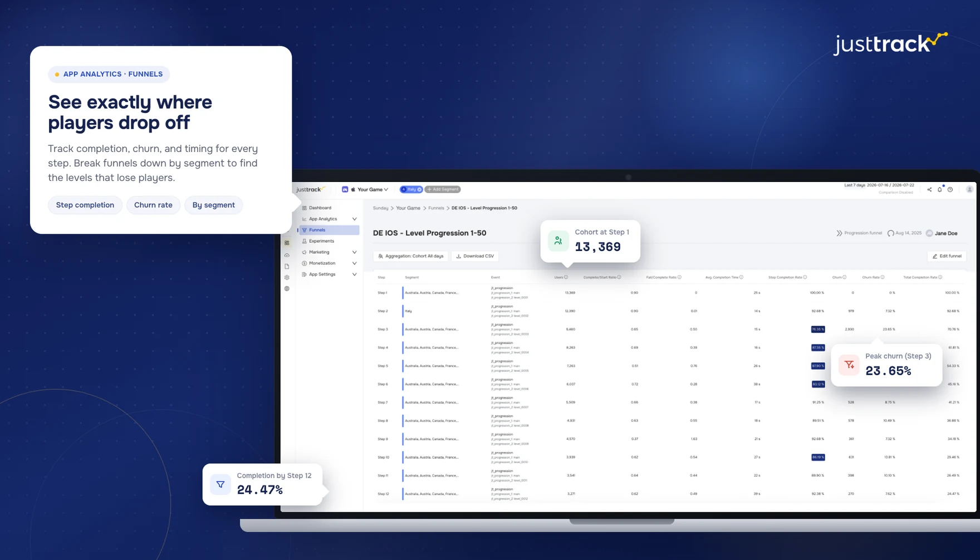The width and height of the screenshot is (980, 560).
Task: Click the cloud upload icon in the left rail
Action: coord(287,255)
